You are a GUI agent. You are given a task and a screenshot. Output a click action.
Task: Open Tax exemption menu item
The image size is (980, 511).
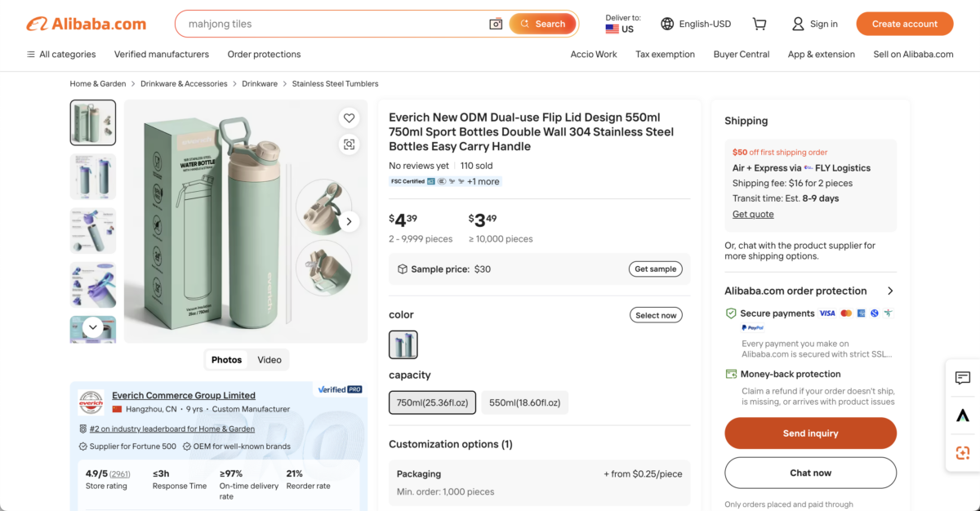point(665,54)
